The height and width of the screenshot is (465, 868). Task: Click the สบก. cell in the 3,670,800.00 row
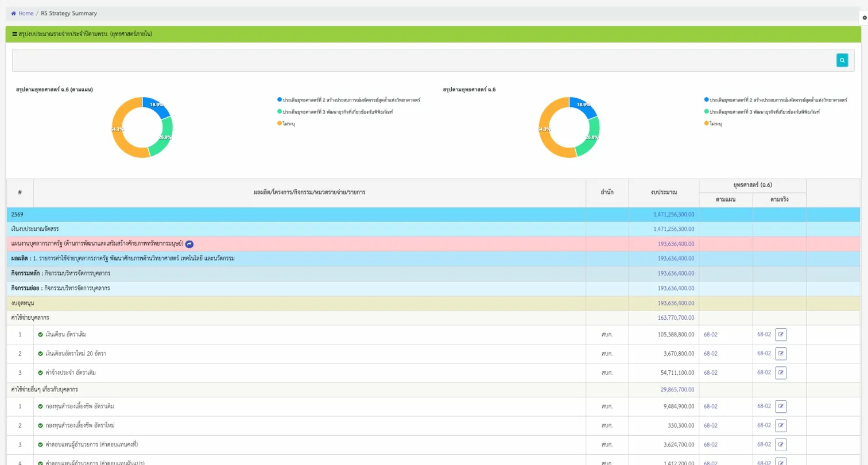click(607, 354)
